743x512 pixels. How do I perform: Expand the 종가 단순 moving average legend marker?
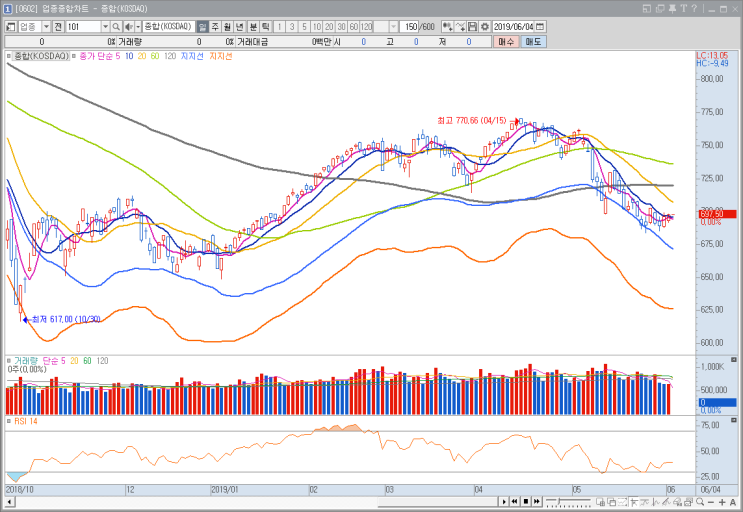pos(73,56)
